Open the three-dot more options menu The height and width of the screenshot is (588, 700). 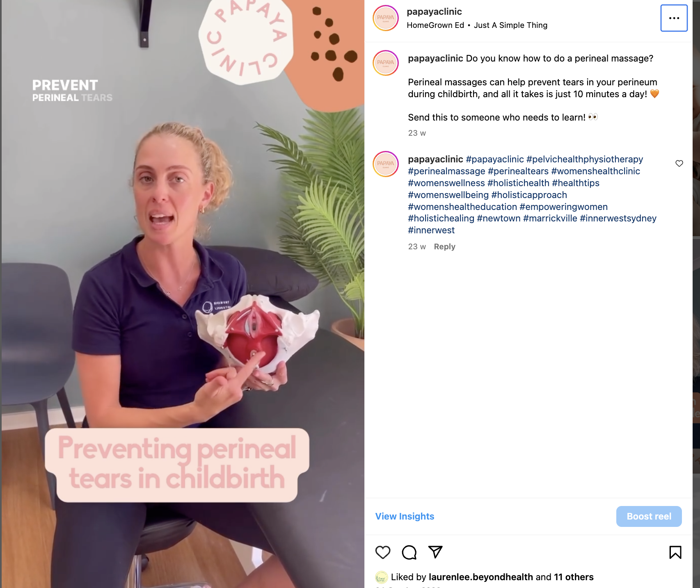[674, 18]
